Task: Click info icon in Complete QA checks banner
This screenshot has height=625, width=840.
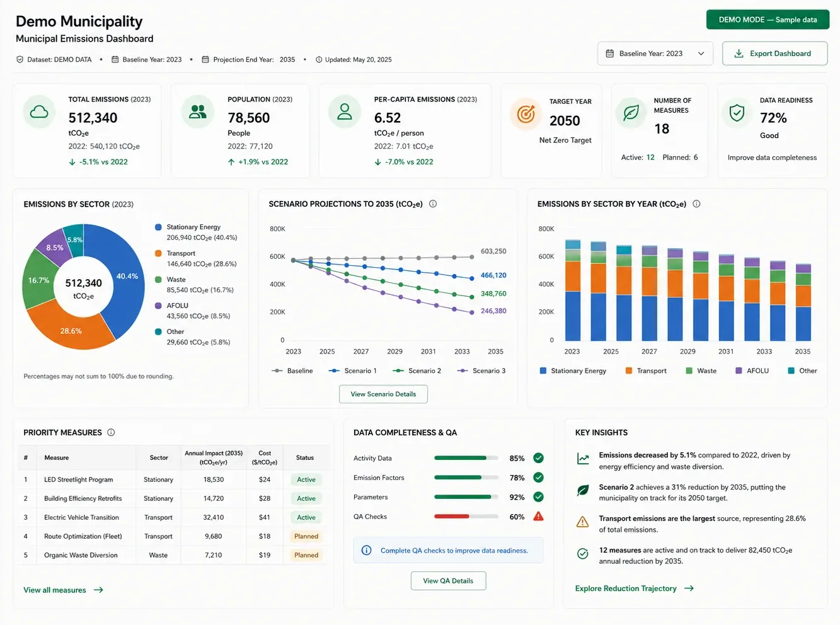Action: [x=366, y=550]
